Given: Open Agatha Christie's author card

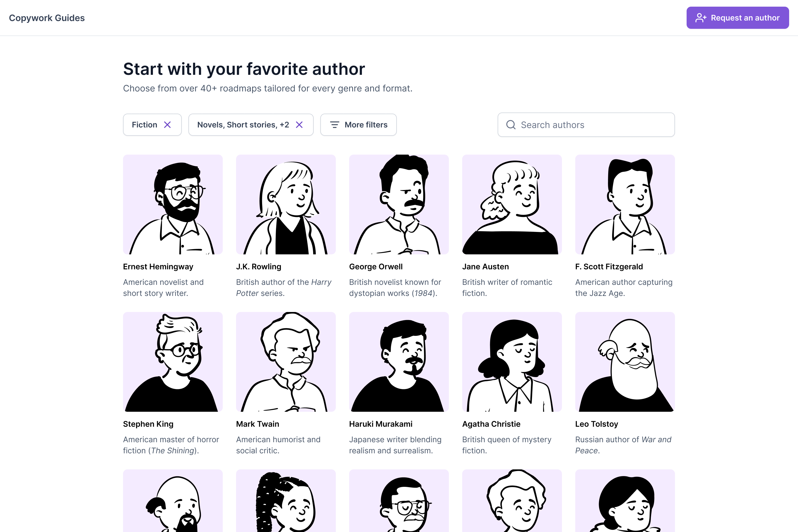Looking at the screenshot, I should tap(512, 383).
